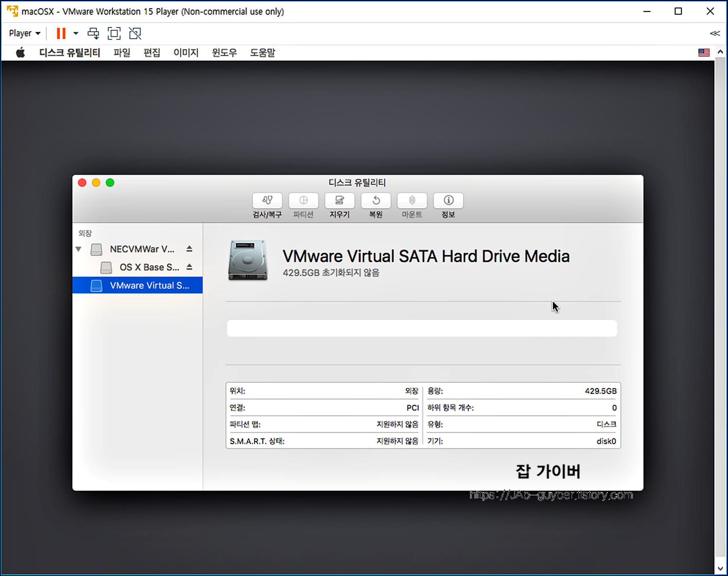The width and height of the screenshot is (728, 576).
Task: Close Disk Utility with red button
Action: [x=82, y=183]
